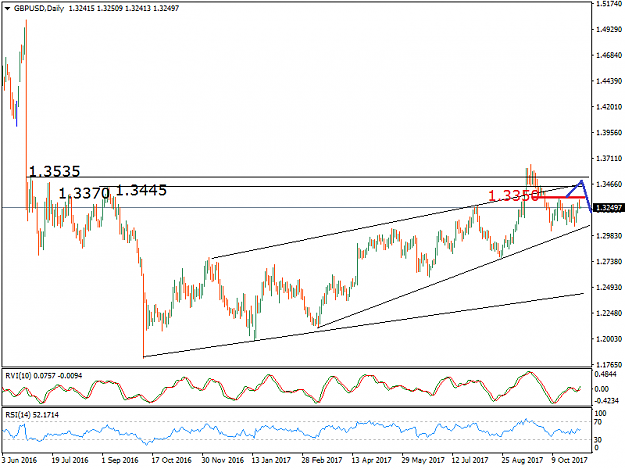
Task: Select the RSI(14) 52.1714 indicator label
Action: tap(31, 415)
